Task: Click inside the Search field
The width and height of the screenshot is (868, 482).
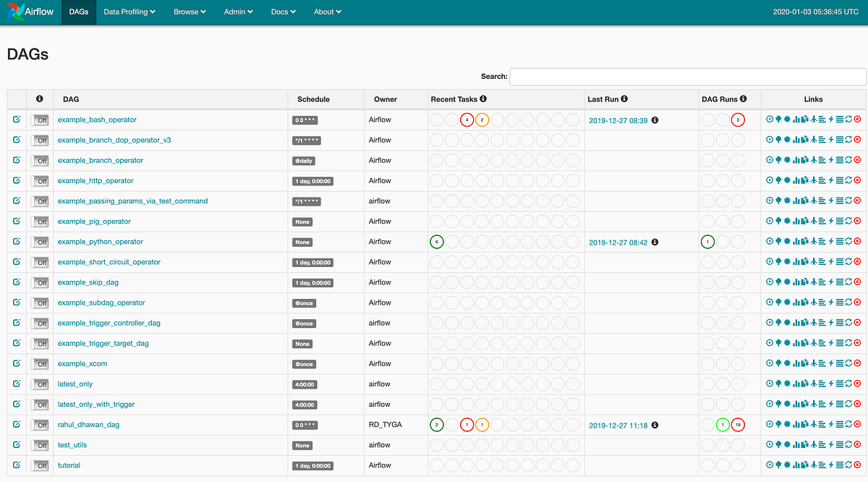Action: pos(687,76)
